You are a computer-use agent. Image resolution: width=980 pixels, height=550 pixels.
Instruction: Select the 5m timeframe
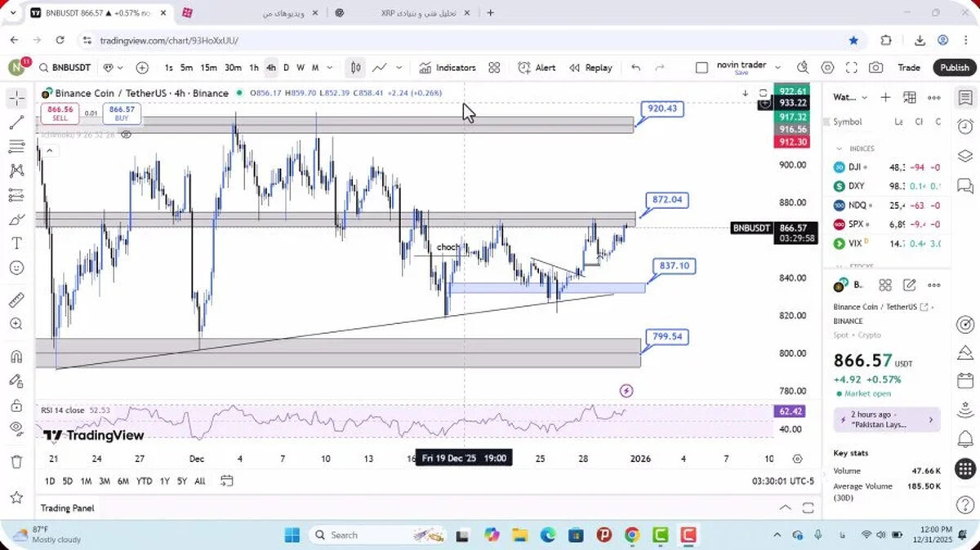tap(186, 68)
